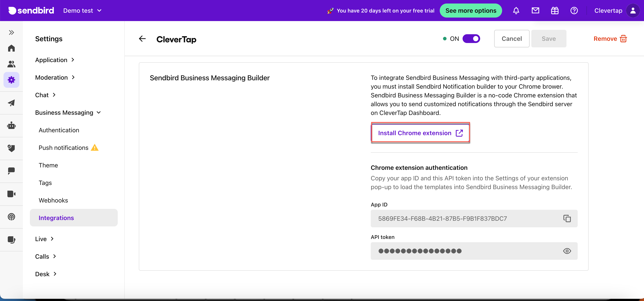Expand the Application settings section

[55, 60]
